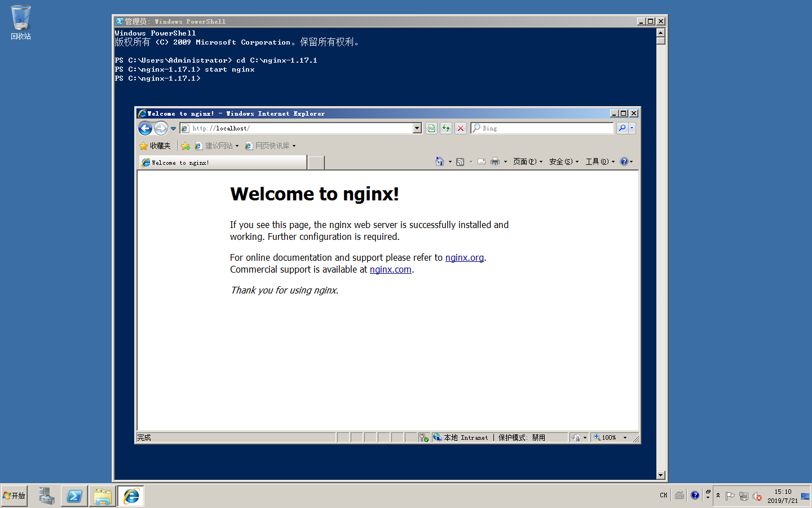Follow the nginx.org link

(464, 257)
